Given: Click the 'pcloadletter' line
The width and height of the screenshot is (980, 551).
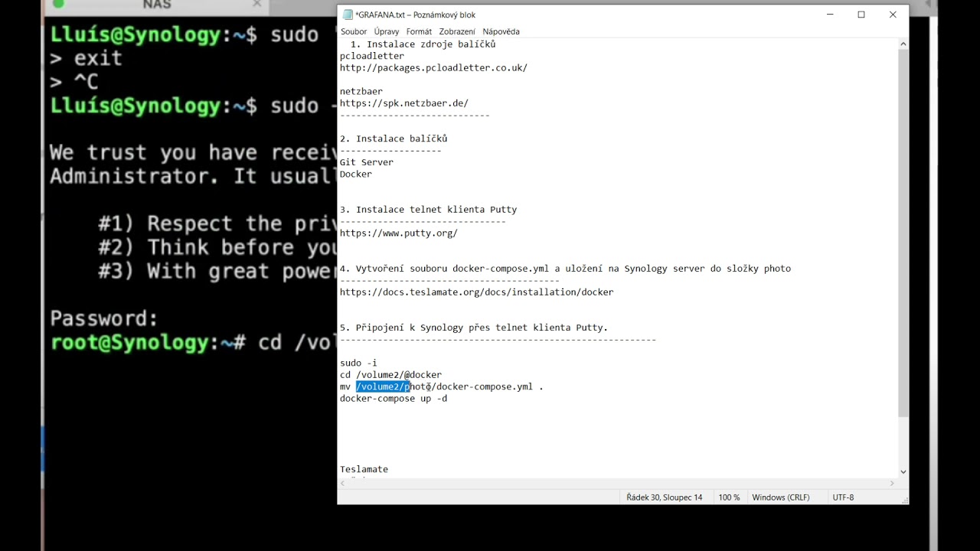Looking at the screenshot, I should pos(372,55).
